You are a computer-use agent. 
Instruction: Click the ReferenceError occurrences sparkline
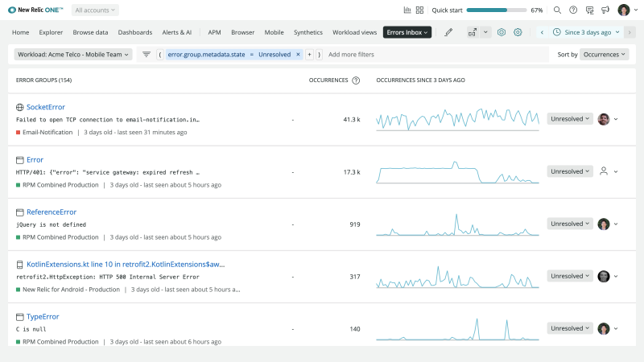[x=457, y=224]
